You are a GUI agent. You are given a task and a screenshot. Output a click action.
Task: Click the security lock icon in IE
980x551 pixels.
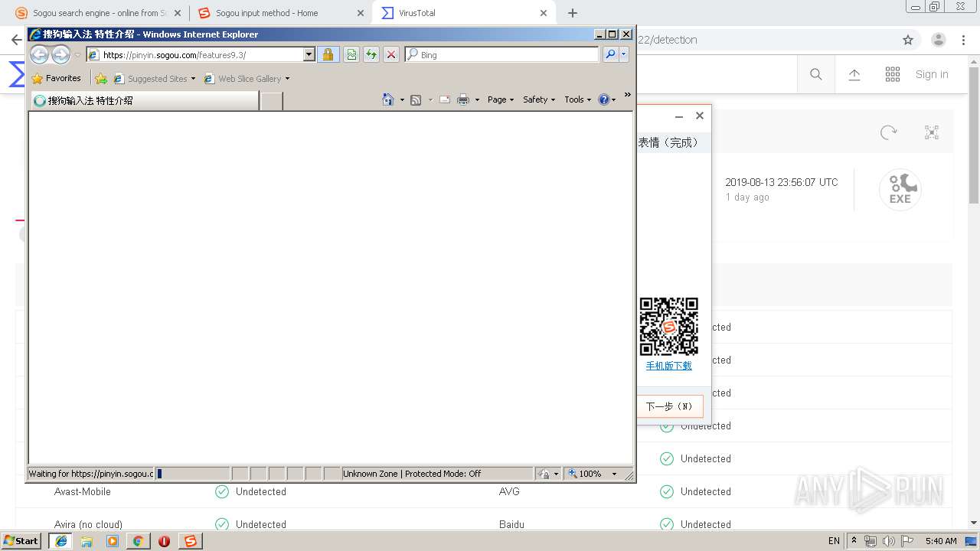(x=328, y=54)
